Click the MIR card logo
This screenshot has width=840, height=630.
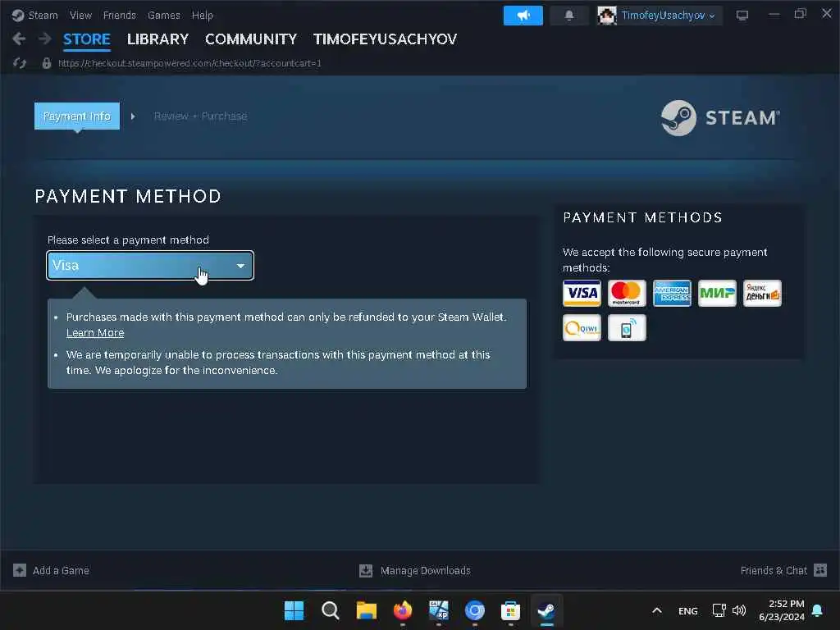tap(717, 293)
